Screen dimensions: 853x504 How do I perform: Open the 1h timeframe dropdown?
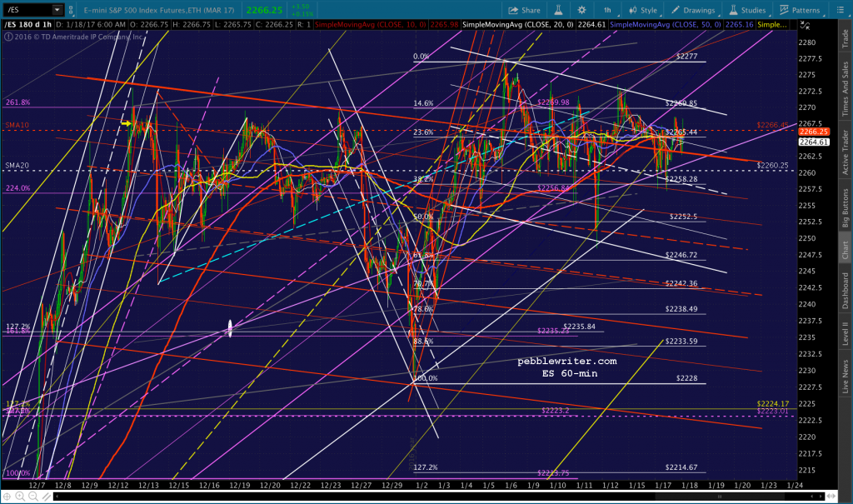[608, 10]
